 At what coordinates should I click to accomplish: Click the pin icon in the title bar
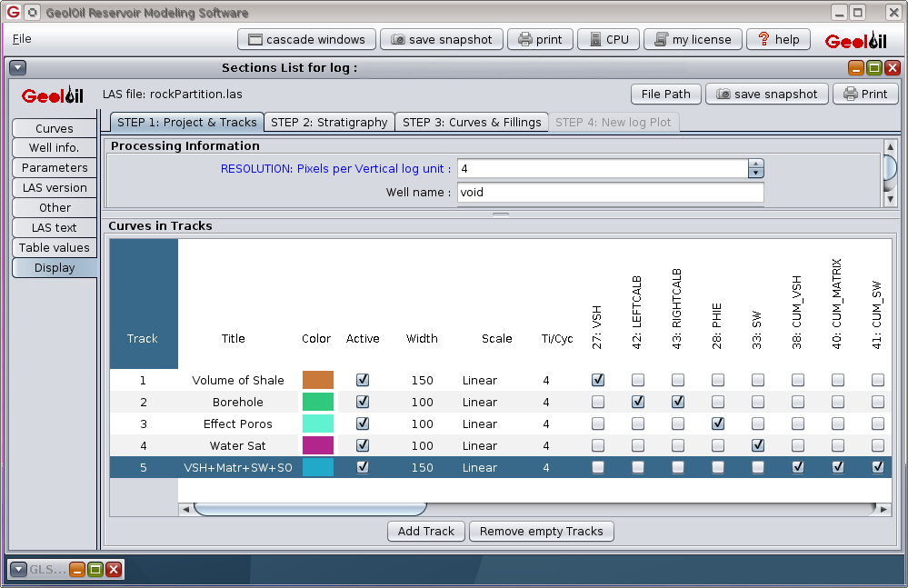(33, 12)
